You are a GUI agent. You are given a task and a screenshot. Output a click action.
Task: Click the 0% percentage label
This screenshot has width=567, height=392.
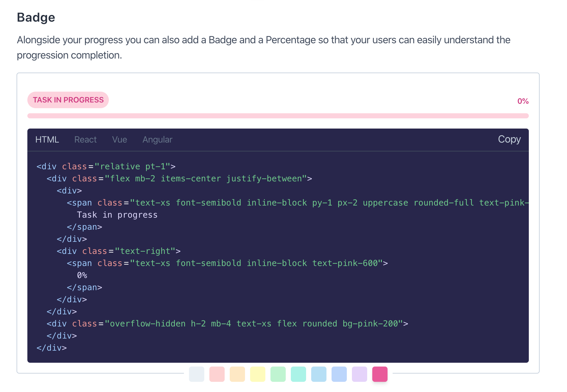pyautogui.click(x=523, y=101)
